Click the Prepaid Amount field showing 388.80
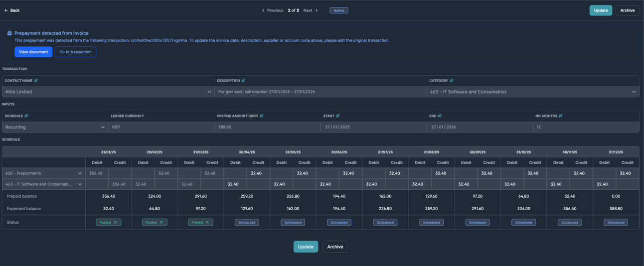The height and width of the screenshot is (266, 644). point(268,127)
